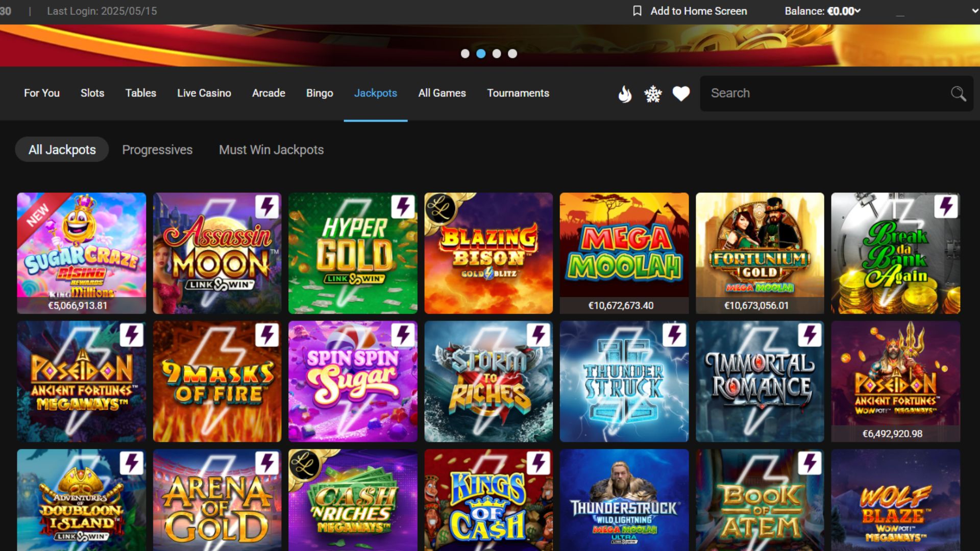The image size is (980, 551).
Task: Open the All Games tab
Action: click(442, 93)
